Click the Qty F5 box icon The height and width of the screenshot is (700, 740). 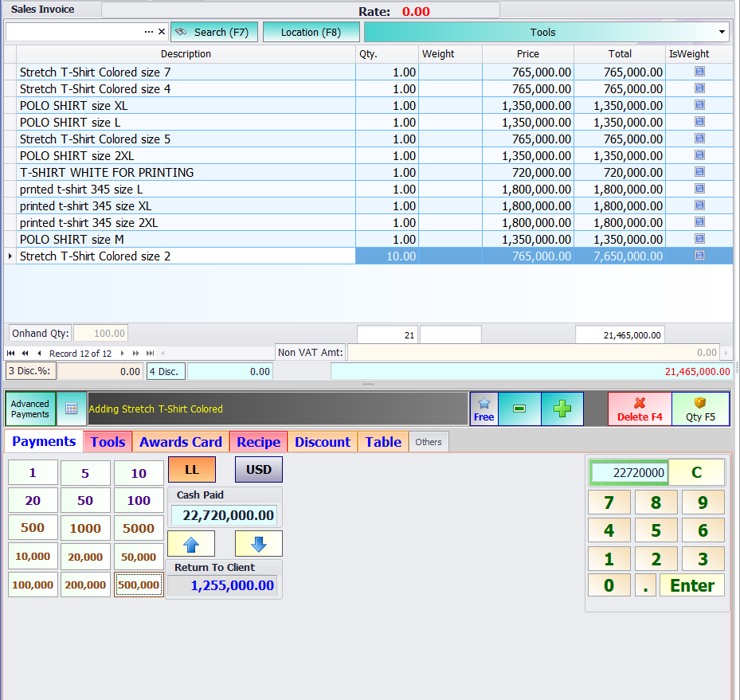click(700, 409)
